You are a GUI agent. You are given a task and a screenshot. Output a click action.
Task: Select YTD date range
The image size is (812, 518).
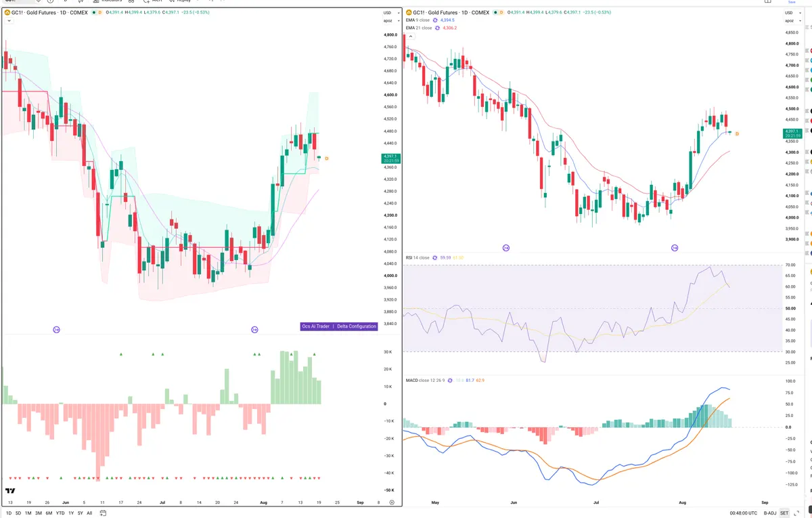tap(60, 513)
